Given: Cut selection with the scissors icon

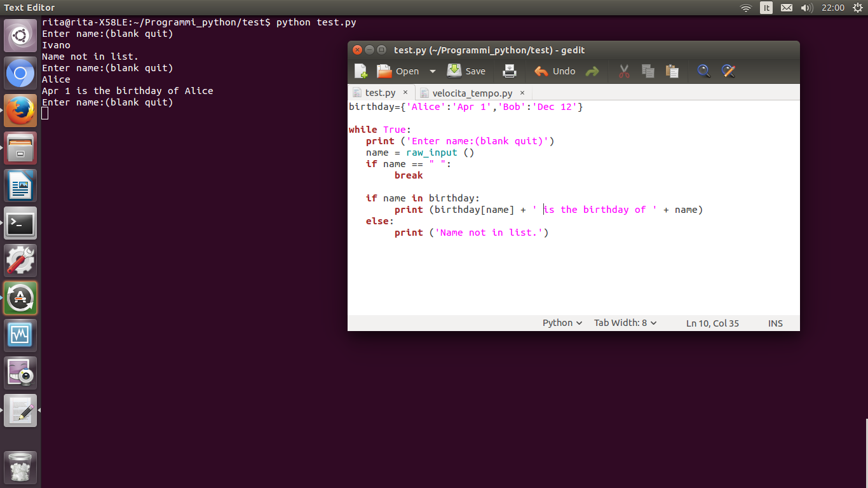Looking at the screenshot, I should 624,71.
